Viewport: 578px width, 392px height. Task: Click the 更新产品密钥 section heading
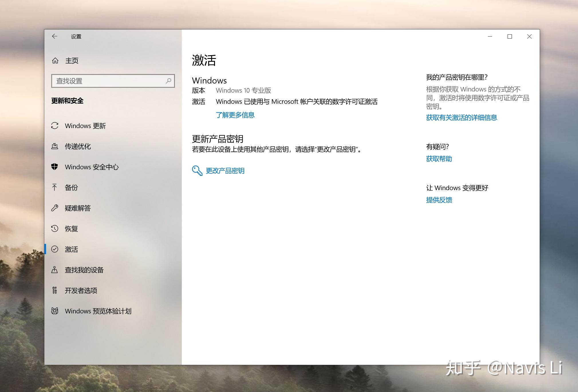(218, 139)
